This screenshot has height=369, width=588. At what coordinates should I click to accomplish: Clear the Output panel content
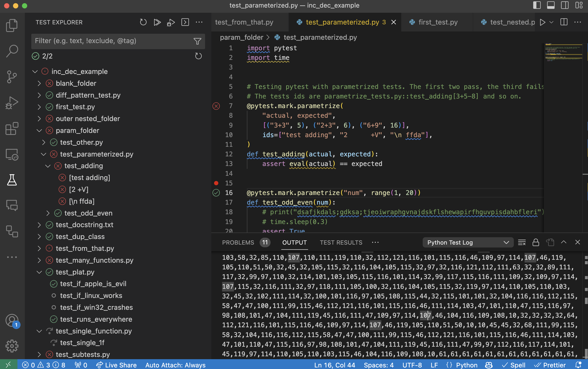coord(522,242)
